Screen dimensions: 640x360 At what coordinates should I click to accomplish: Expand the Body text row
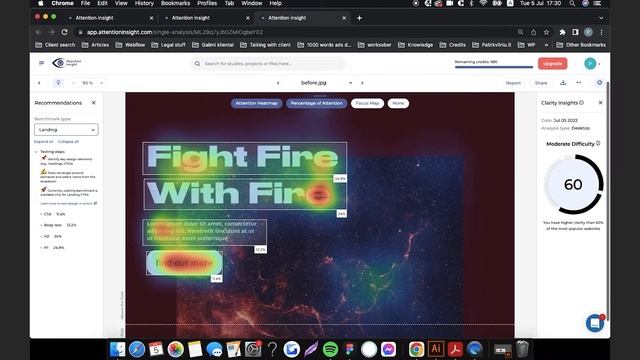click(x=41, y=225)
